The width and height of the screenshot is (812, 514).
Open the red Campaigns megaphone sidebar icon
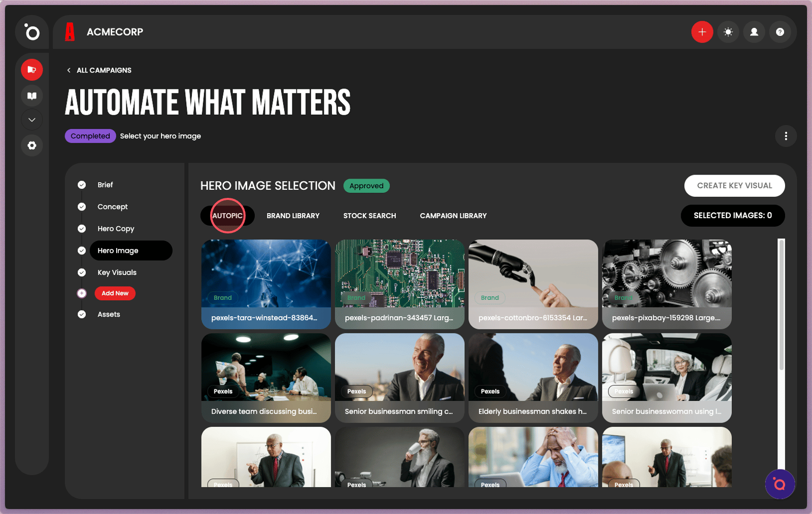point(32,70)
